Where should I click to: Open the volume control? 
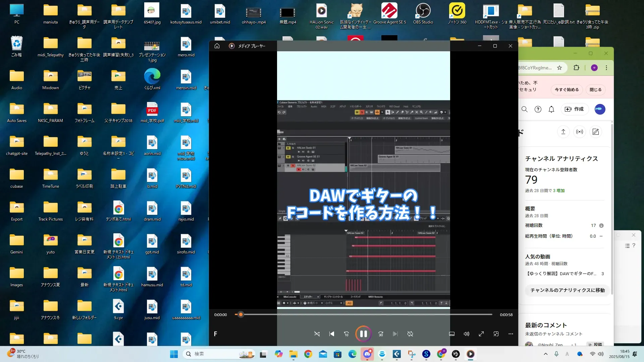coord(466,334)
